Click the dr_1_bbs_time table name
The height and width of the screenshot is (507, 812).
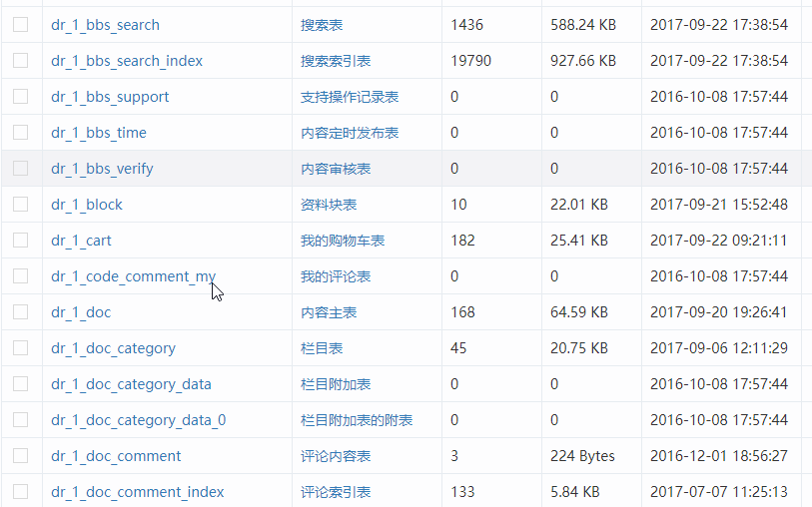(x=99, y=133)
